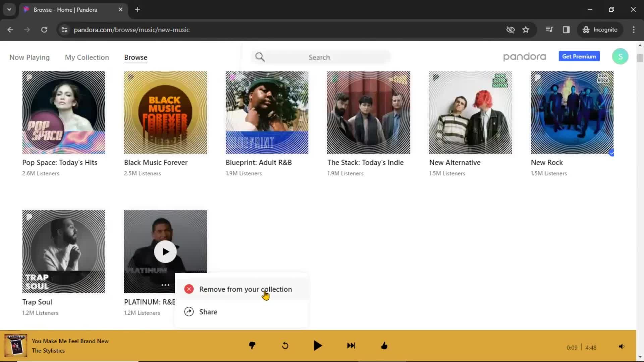Click the Pandora logo
This screenshot has width=644, height=362.
click(x=525, y=57)
